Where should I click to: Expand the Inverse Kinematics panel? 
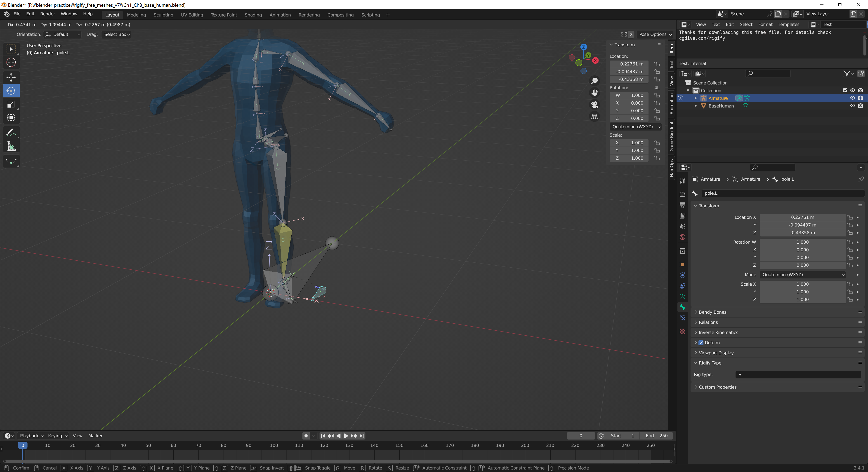718,332
